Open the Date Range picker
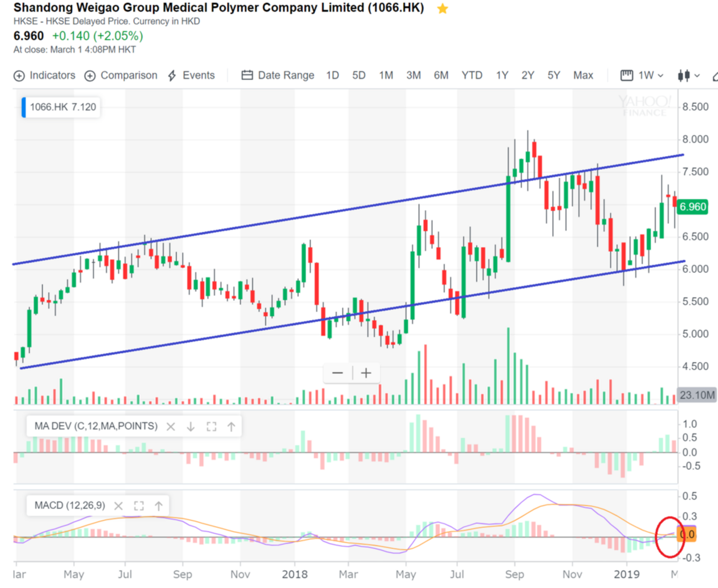 278,75
